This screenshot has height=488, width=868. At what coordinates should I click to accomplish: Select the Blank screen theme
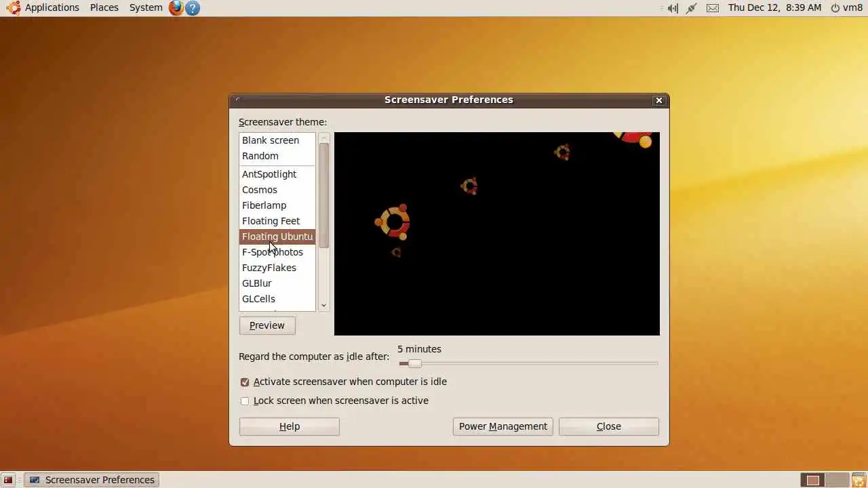(x=277, y=140)
